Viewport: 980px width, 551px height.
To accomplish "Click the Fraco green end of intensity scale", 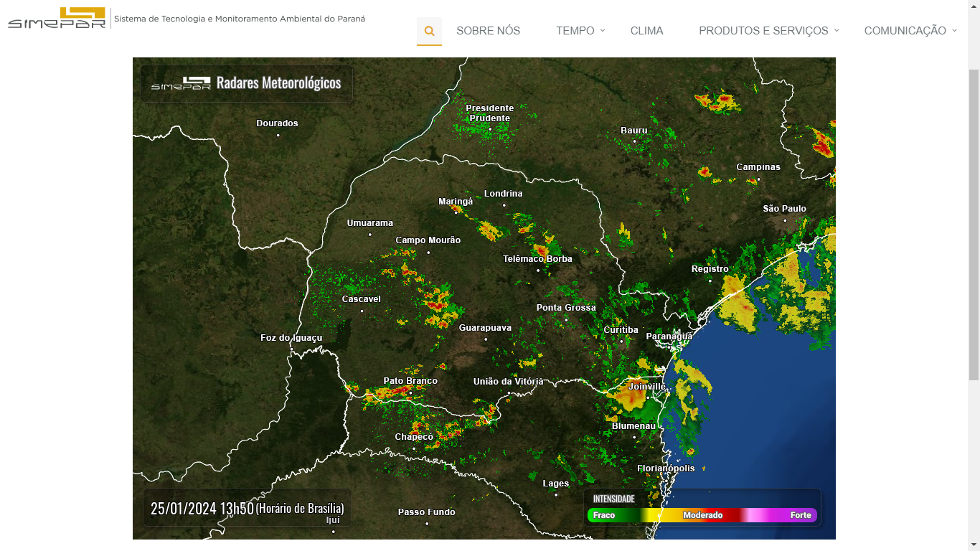I will [604, 515].
